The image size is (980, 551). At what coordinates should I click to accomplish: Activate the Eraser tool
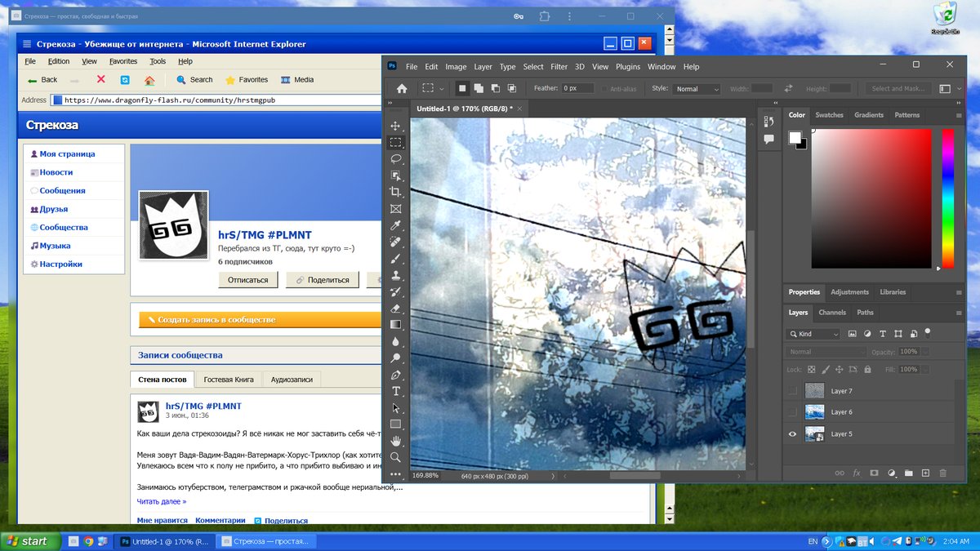click(396, 309)
